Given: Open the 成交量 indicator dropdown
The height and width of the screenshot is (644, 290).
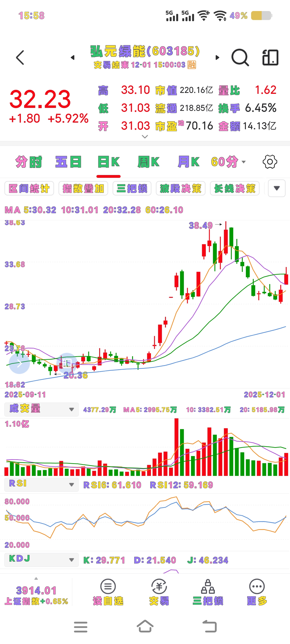Looking at the screenshot, I should (x=41, y=409).
